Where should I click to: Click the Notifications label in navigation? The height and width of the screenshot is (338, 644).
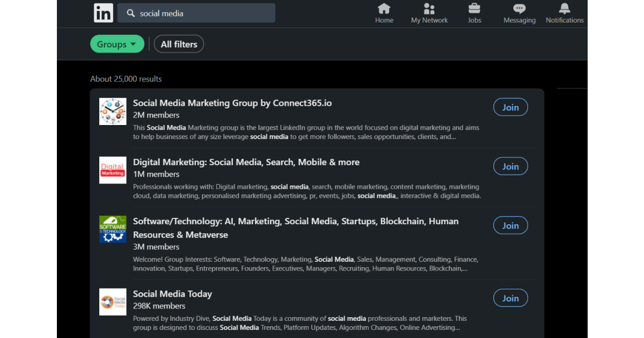coord(565,20)
